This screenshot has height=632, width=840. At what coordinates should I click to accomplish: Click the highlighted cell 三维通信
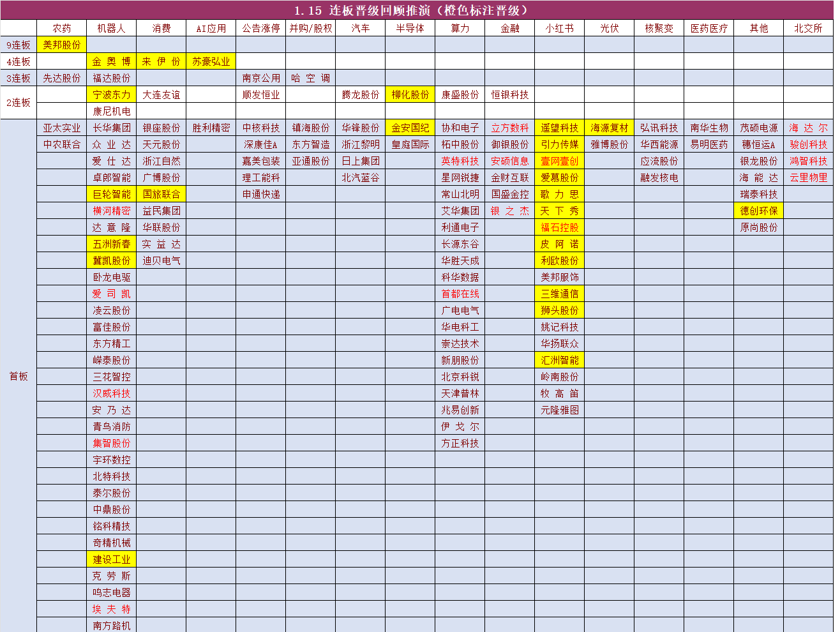(560, 294)
